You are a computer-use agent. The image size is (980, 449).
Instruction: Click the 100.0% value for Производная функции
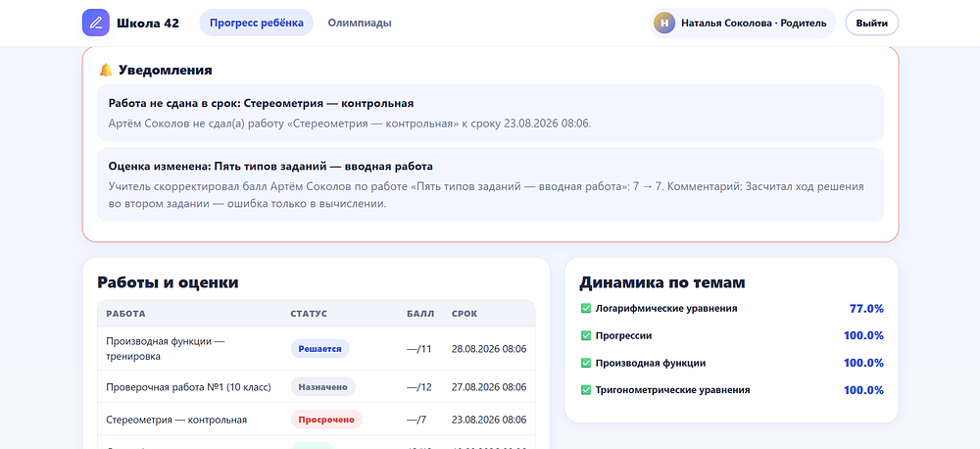coord(863,363)
